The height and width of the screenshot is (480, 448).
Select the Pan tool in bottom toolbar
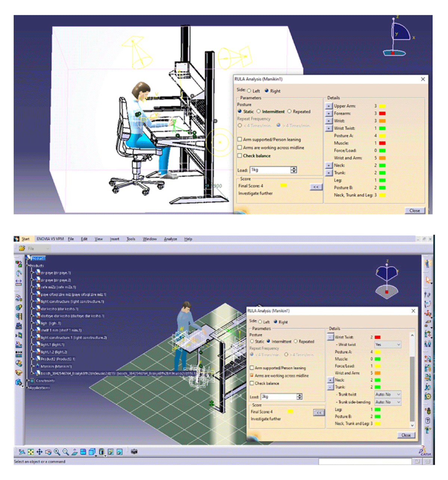(x=39, y=452)
